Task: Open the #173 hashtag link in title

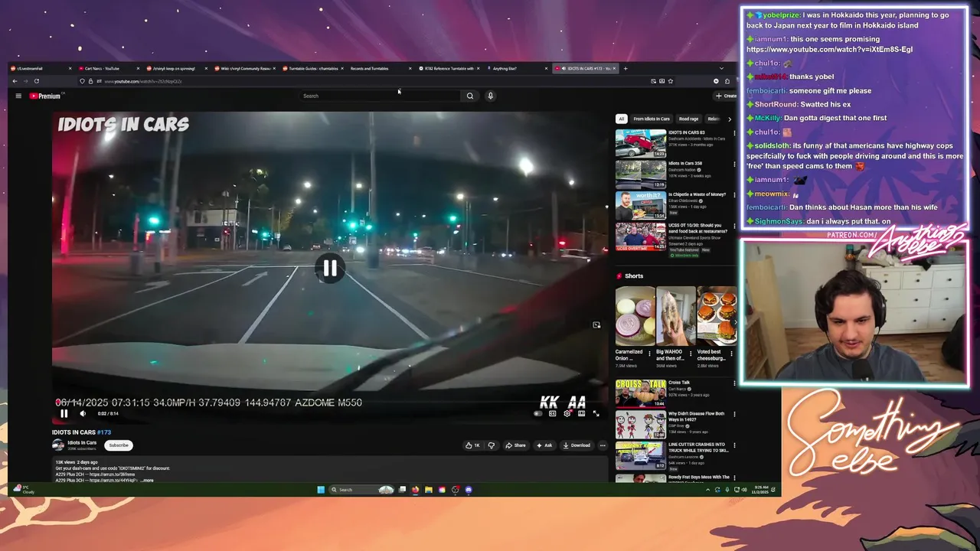Action: coord(104,432)
